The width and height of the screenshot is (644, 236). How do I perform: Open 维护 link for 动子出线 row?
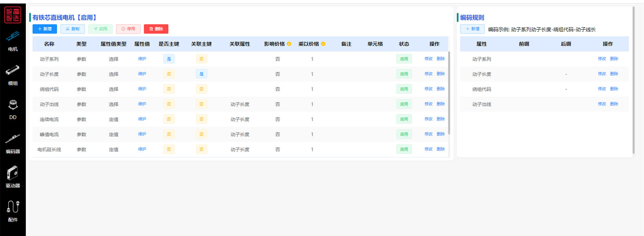142,104
